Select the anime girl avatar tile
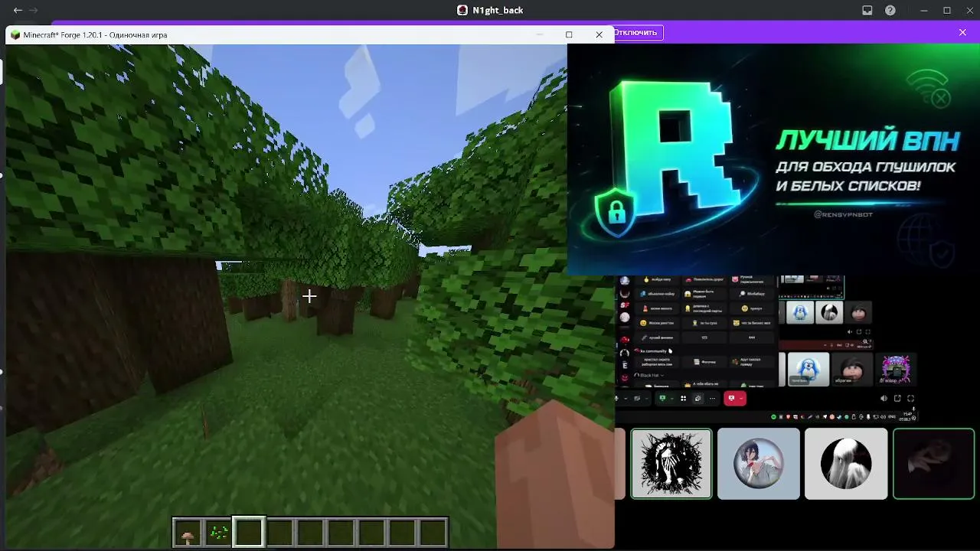The width and height of the screenshot is (980, 551). point(759,464)
